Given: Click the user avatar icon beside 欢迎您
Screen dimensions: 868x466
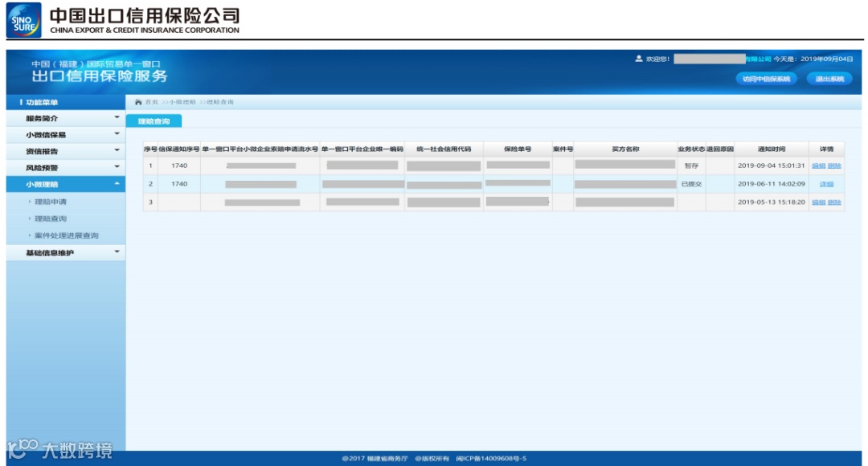Looking at the screenshot, I should coord(639,59).
